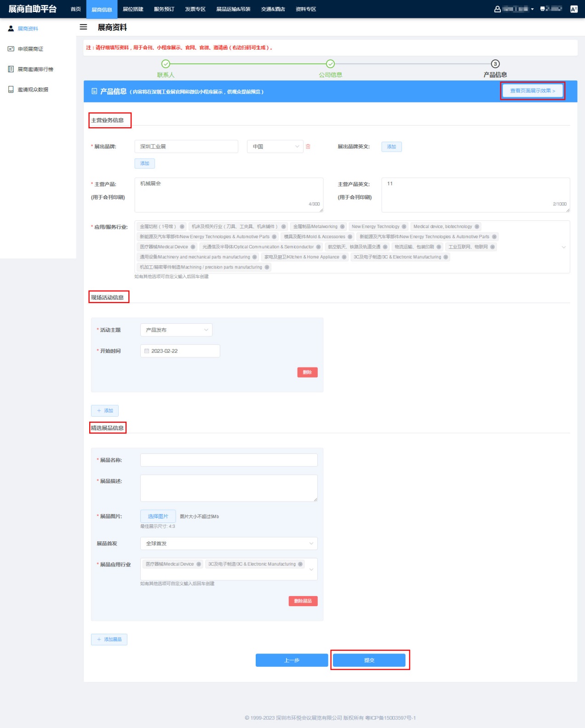This screenshot has width=585, height=728.
Task: Toggle the hamburger sidebar menu icon
Action: click(x=83, y=27)
